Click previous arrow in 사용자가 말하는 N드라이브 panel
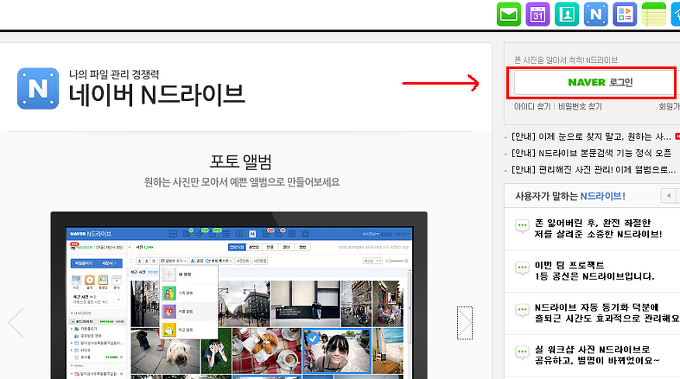This screenshot has height=379, width=680. point(668,196)
